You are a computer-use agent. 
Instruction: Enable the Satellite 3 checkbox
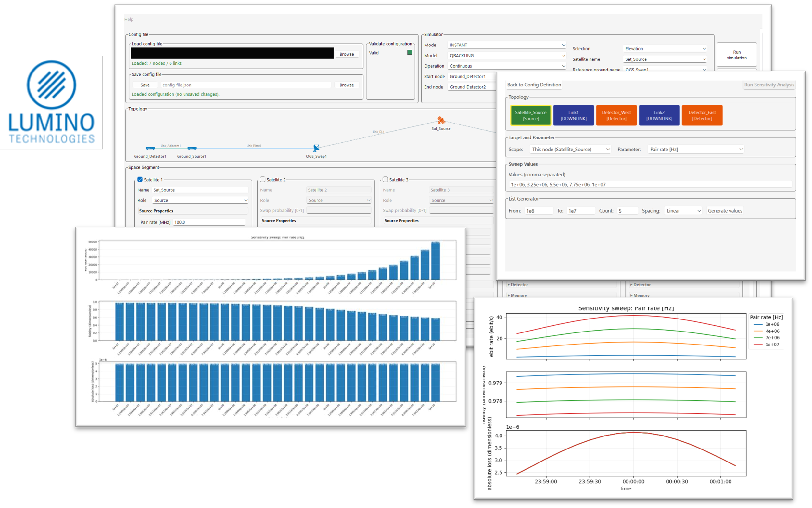pyautogui.click(x=385, y=179)
